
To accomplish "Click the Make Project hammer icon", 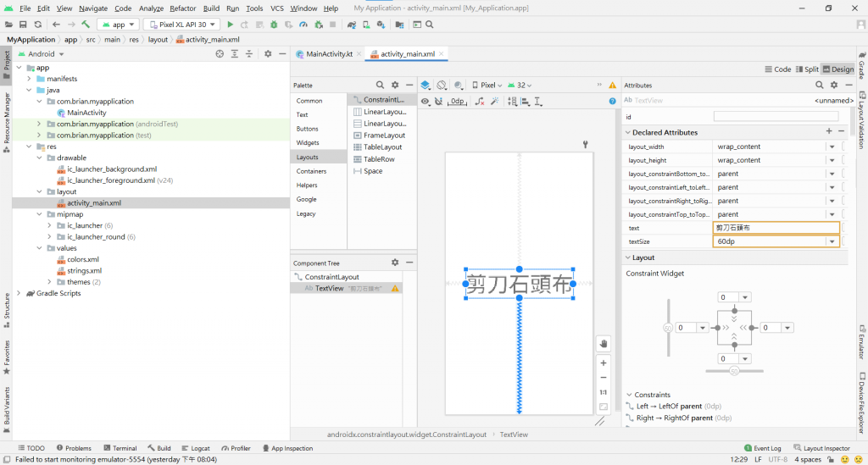I will [x=86, y=25].
